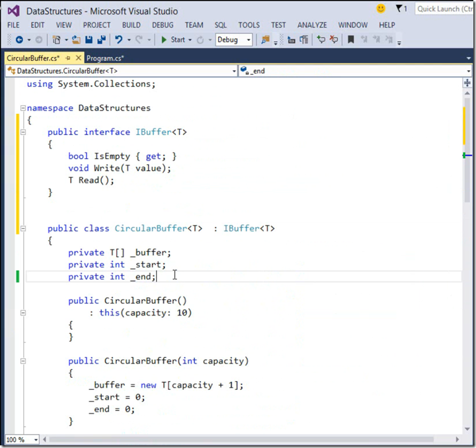476x448 pixels.
Task: Open the SQL menu
Action: [x=221, y=25]
